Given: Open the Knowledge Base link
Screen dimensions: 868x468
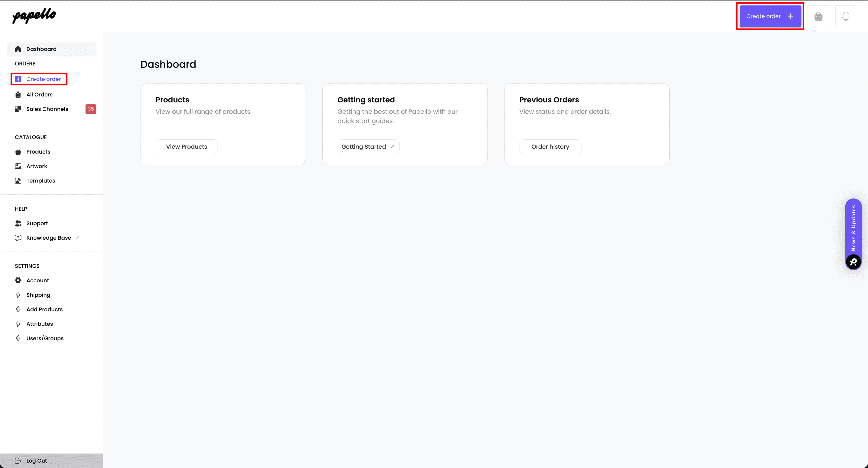Looking at the screenshot, I should pos(49,238).
